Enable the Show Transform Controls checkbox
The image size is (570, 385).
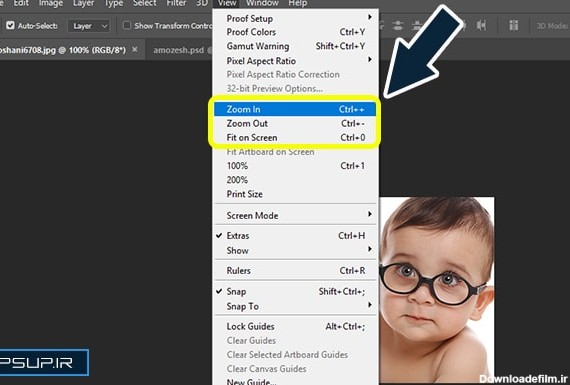(127, 25)
